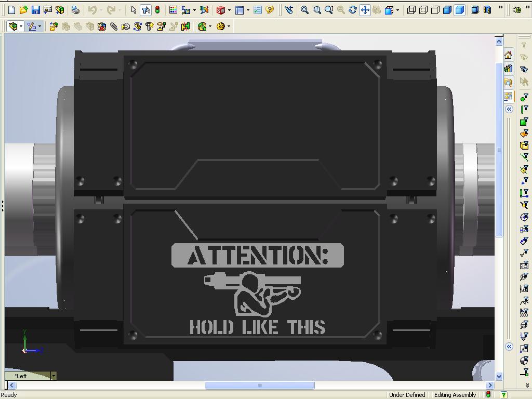Show hidden lines visible display
Image resolution: width=532 pixels, height=399 pixels.
(423, 10)
